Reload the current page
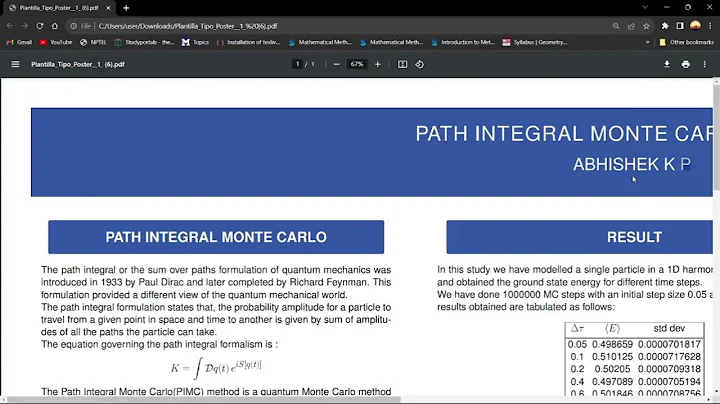 click(x=40, y=26)
